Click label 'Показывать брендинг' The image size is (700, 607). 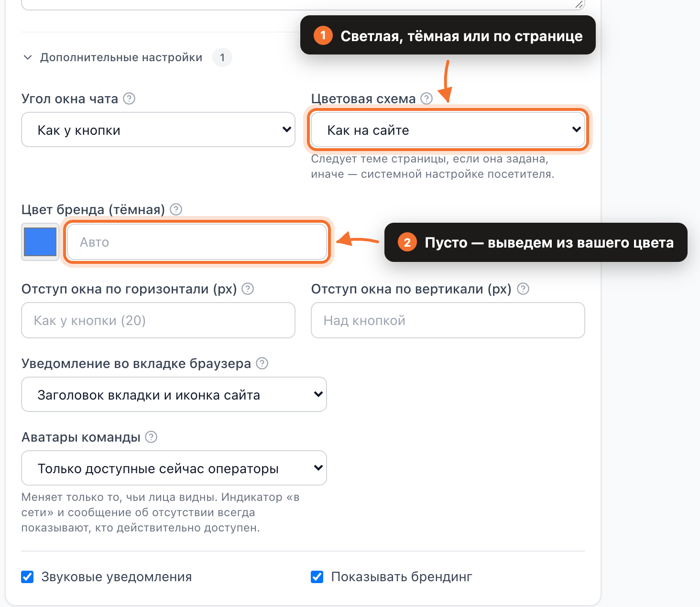point(402,577)
